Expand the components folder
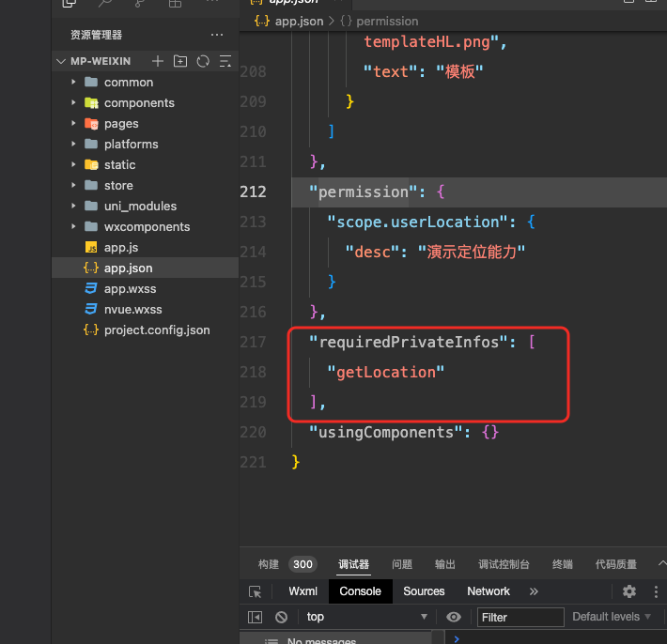The width and height of the screenshot is (667, 644). click(x=73, y=103)
